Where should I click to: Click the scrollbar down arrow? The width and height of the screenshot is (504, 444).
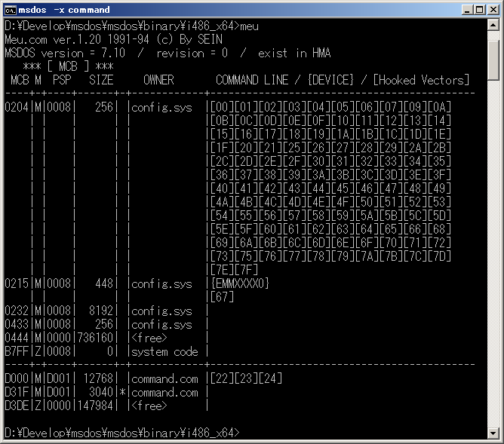pos(493,433)
